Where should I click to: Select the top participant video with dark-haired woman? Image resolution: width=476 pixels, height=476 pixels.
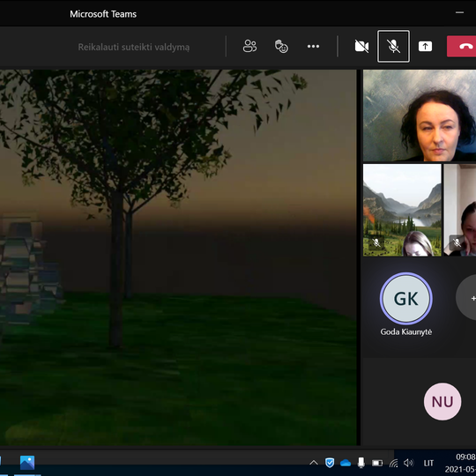(420, 115)
